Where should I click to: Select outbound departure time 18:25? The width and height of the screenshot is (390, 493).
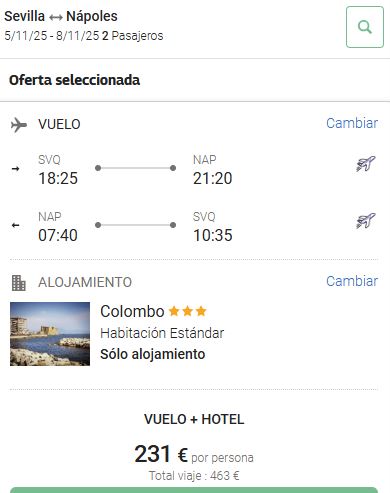point(58,178)
